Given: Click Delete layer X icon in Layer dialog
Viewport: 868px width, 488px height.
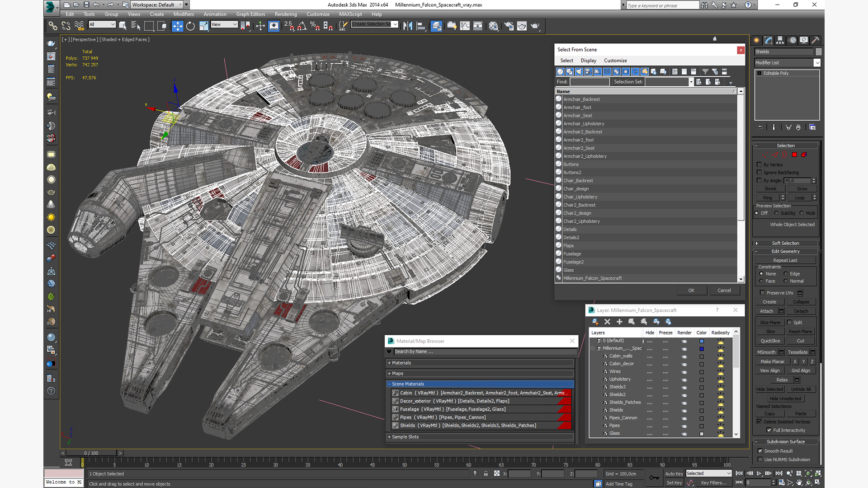Looking at the screenshot, I should [x=607, y=322].
